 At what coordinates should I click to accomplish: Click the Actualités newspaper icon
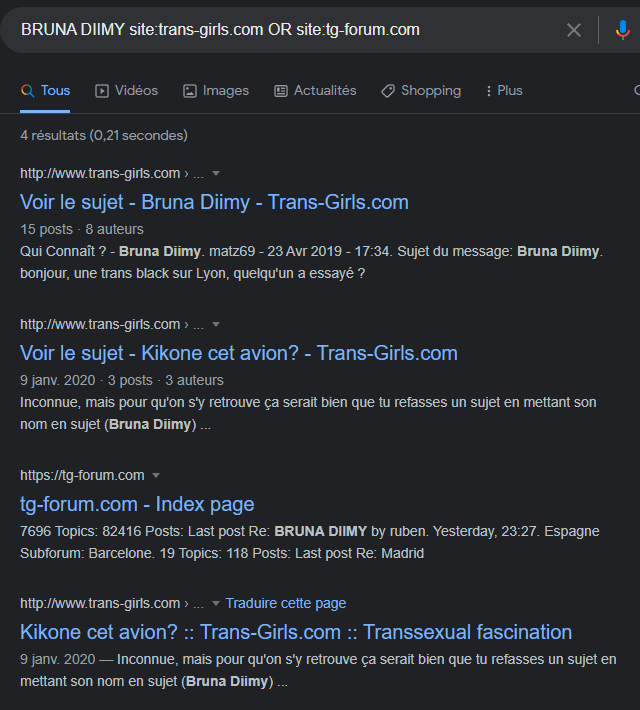[281, 91]
